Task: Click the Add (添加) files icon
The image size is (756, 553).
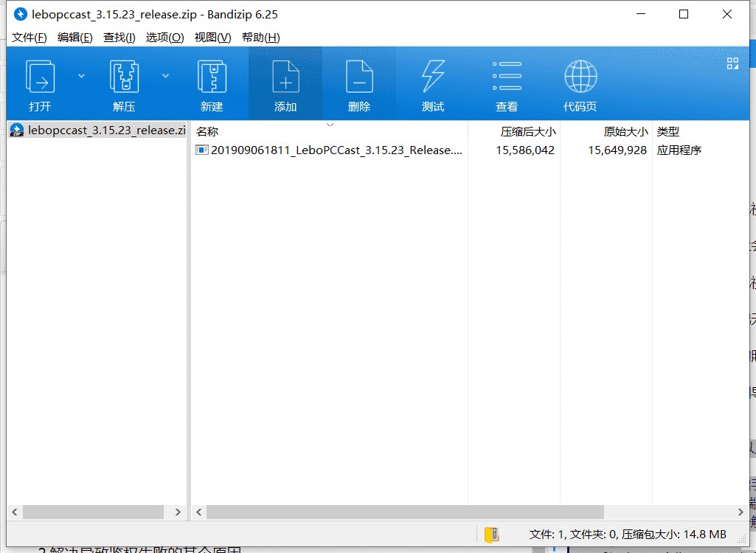Action: [285, 76]
